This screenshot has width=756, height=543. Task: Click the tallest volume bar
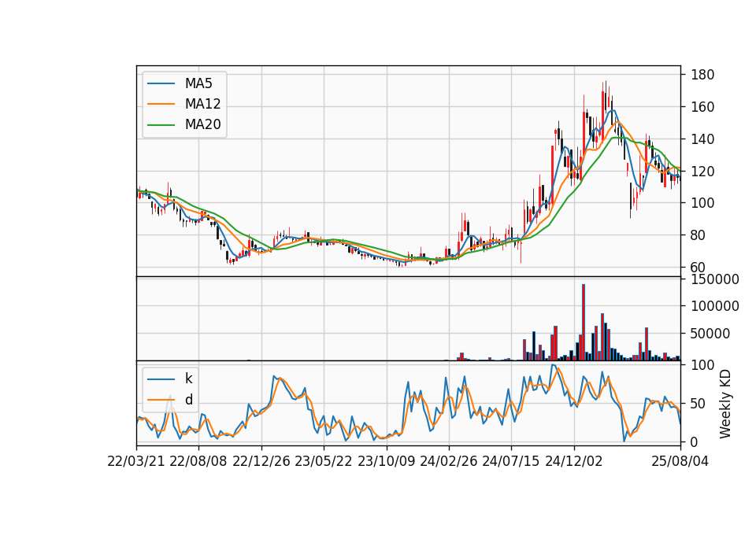pos(584,323)
